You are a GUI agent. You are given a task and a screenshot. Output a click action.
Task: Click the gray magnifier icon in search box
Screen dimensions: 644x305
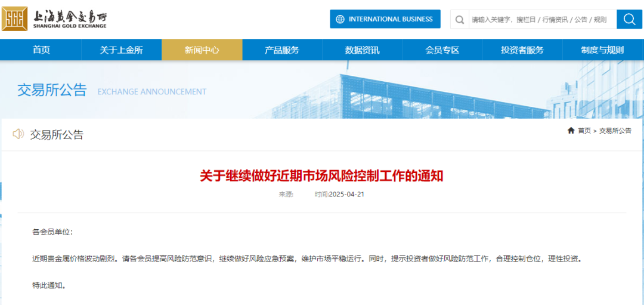coord(460,19)
